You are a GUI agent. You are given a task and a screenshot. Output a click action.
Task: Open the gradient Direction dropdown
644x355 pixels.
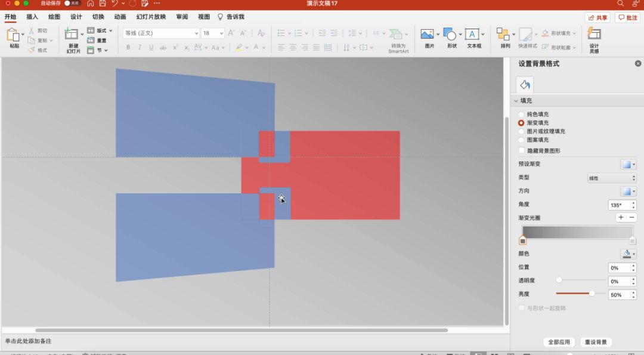(628, 192)
